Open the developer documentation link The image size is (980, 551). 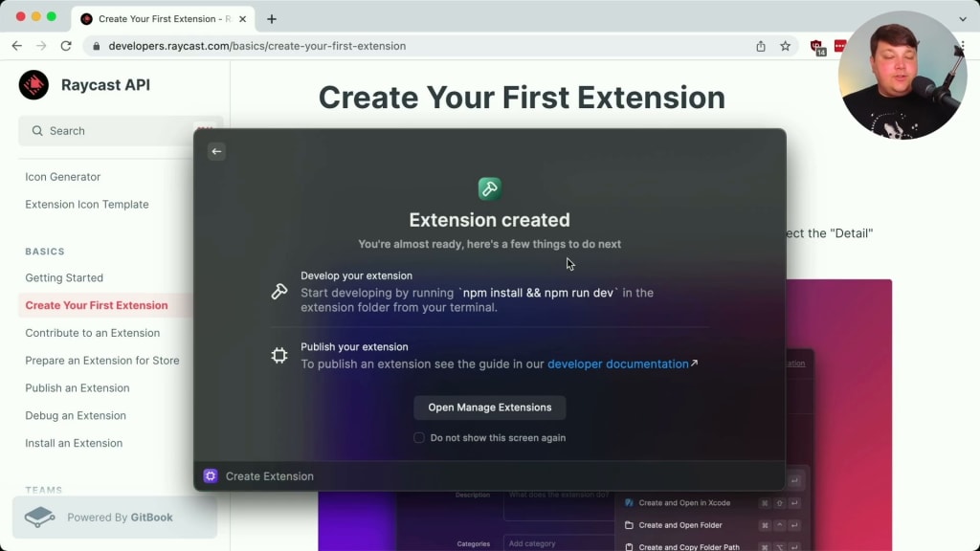617,364
